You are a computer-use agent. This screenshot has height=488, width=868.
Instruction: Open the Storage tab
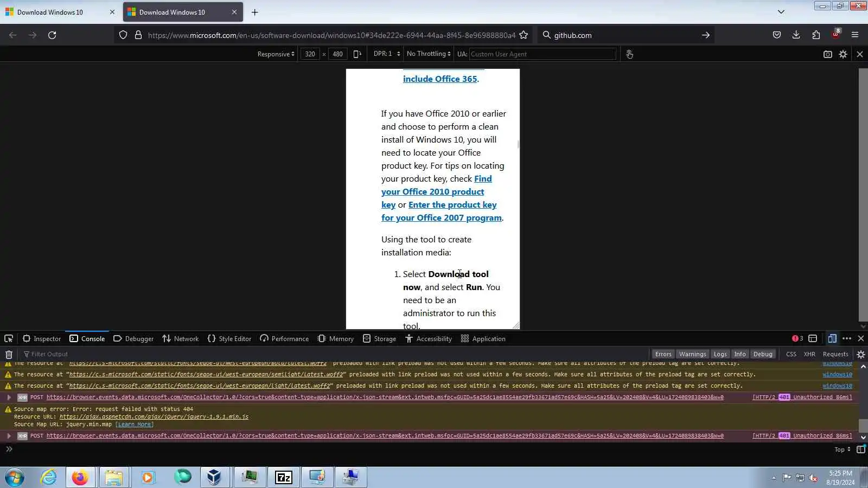coord(379,338)
